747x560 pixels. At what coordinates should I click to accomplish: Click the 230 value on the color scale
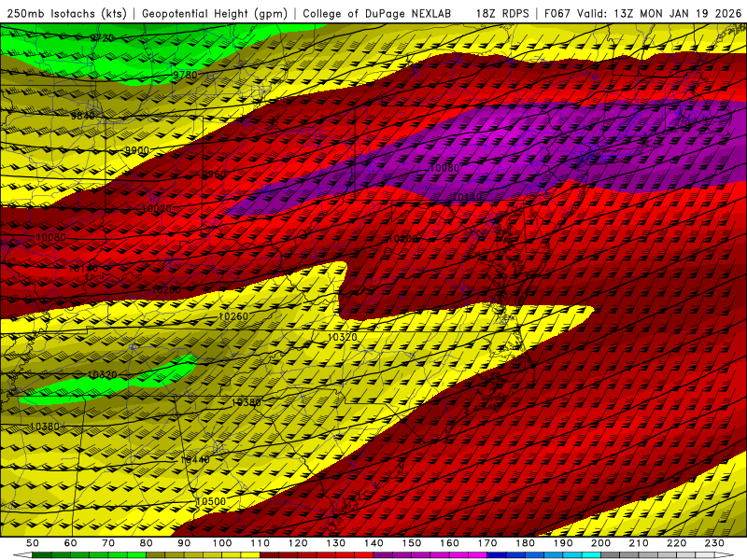714,543
